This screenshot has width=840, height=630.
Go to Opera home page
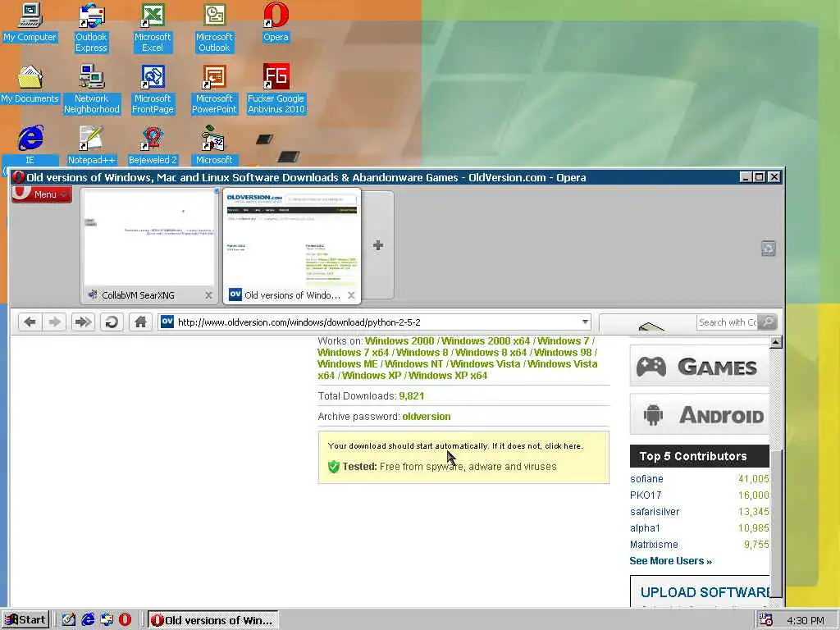point(140,322)
